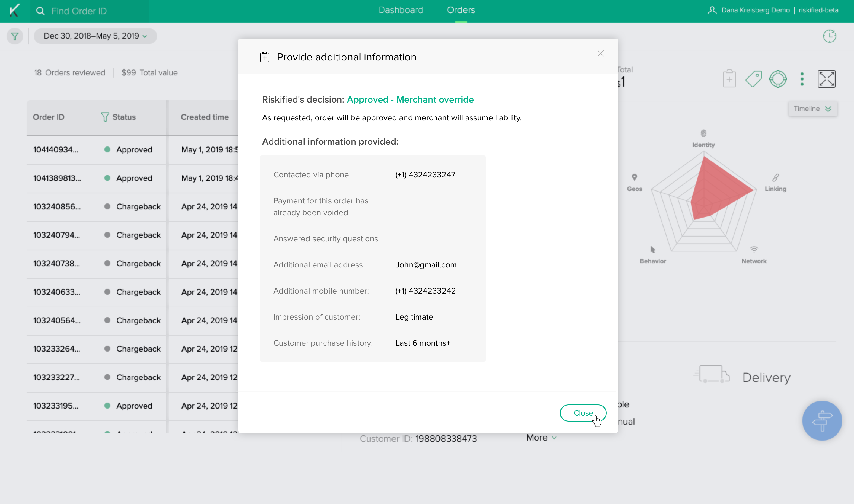Switch to the Orders tab

[x=461, y=10]
